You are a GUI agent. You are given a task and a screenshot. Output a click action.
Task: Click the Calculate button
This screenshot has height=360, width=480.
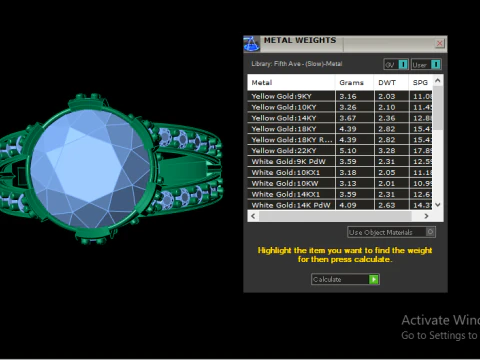(x=345, y=279)
